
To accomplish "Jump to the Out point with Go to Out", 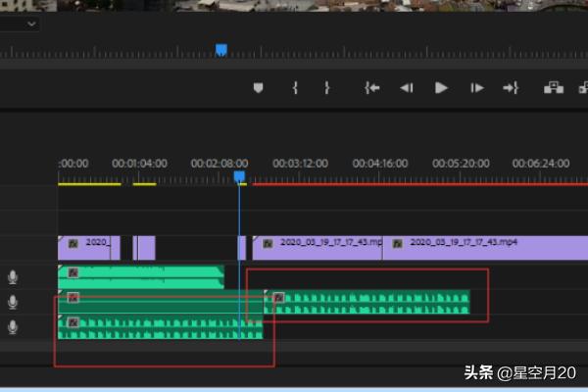I will (511, 88).
